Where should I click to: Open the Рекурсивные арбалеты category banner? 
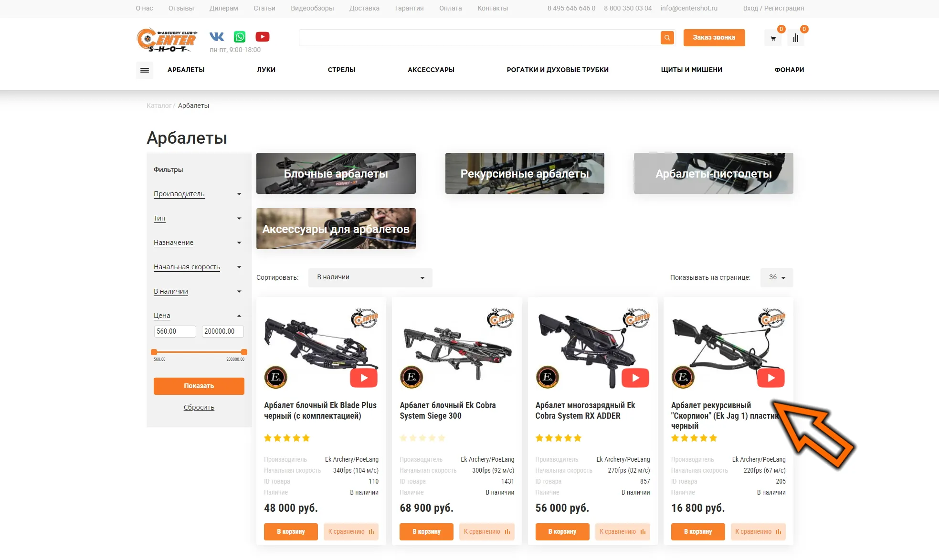pyautogui.click(x=525, y=173)
